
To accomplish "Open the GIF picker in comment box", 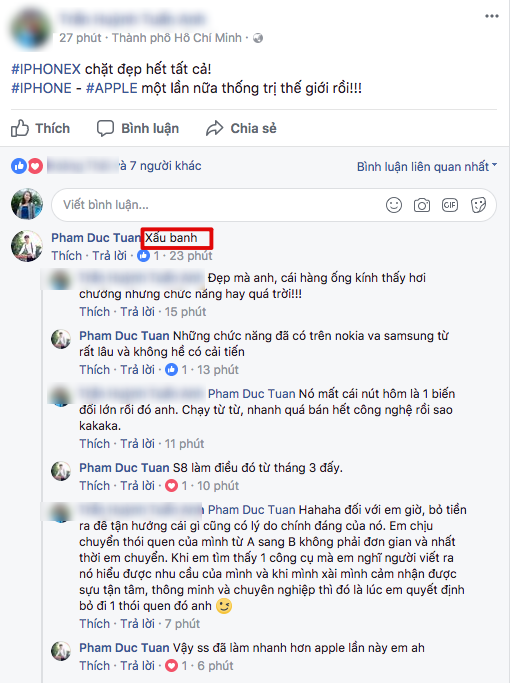I will 449,205.
